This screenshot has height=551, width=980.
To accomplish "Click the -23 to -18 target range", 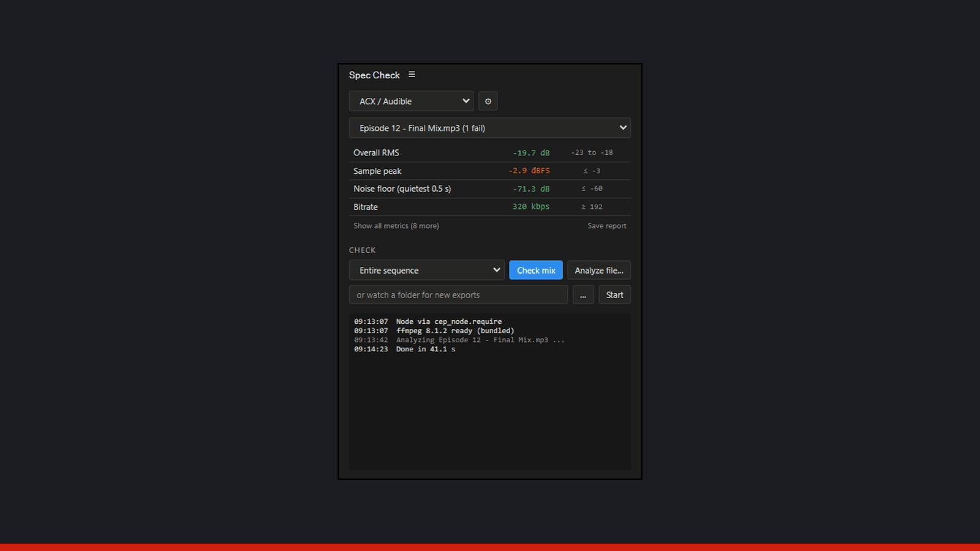I will [592, 152].
